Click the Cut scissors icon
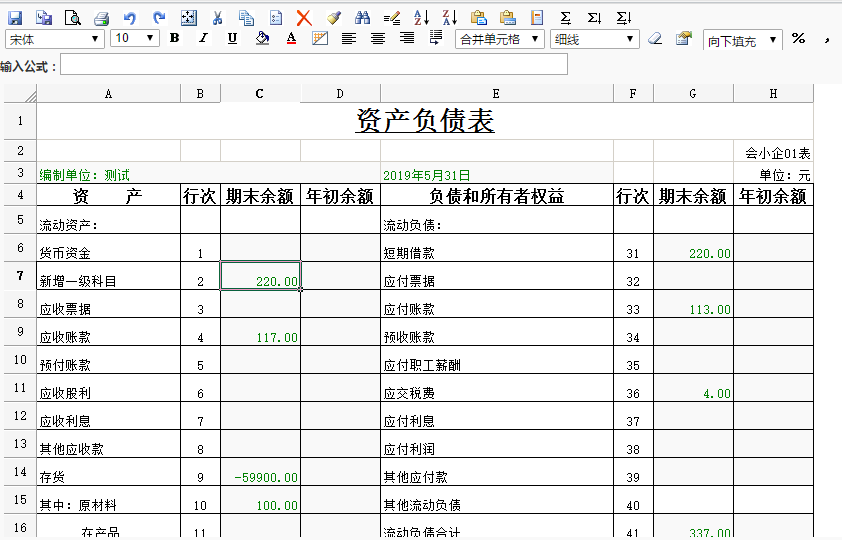842x540 pixels. pos(218,18)
